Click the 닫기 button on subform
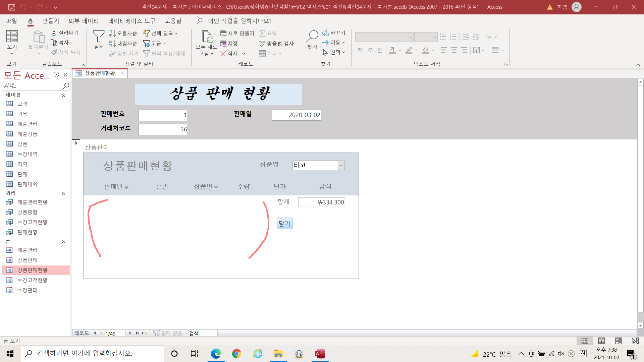Viewport: 644px width, 362px height. tap(284, 224)
